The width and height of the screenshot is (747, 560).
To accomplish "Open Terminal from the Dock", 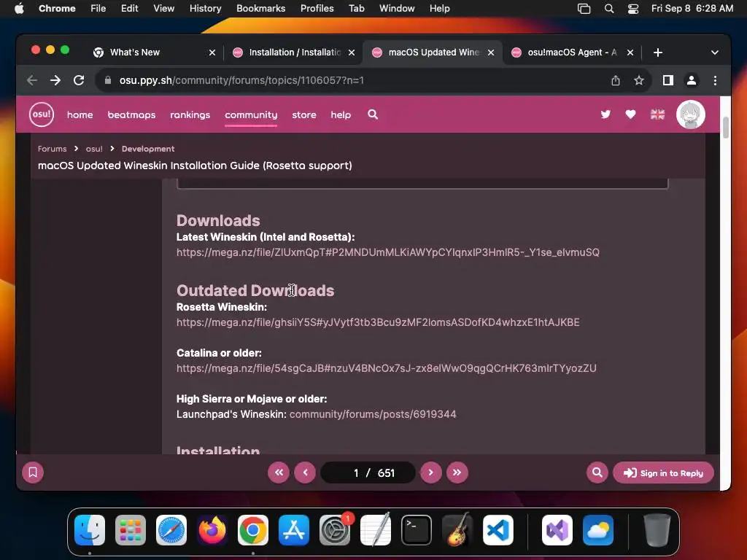I will [x=417, y=529].
